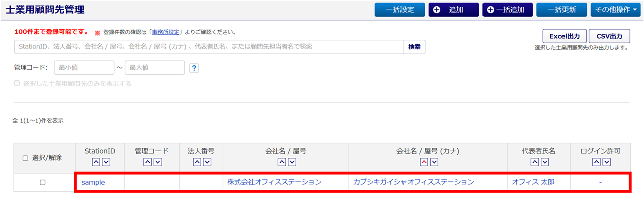Open the sample StationID link
The height and width of the screenshot is (200, 644).
(93, 182)
